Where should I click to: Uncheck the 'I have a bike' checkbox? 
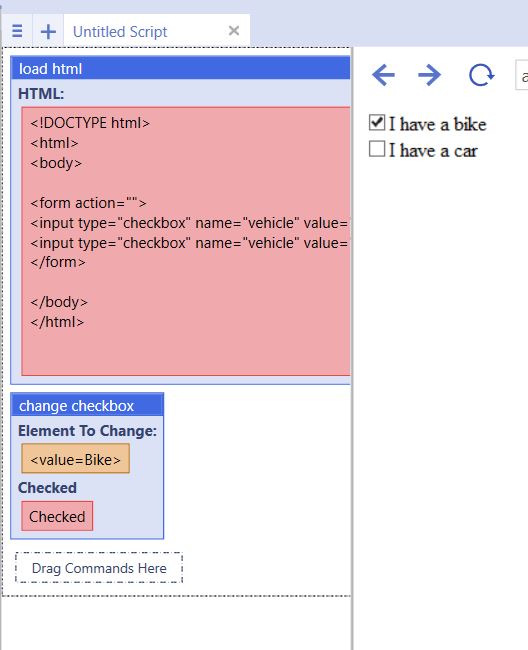pos(377,123)
